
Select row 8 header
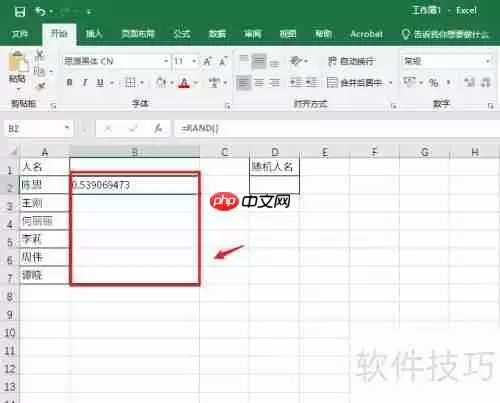point(10,296)
